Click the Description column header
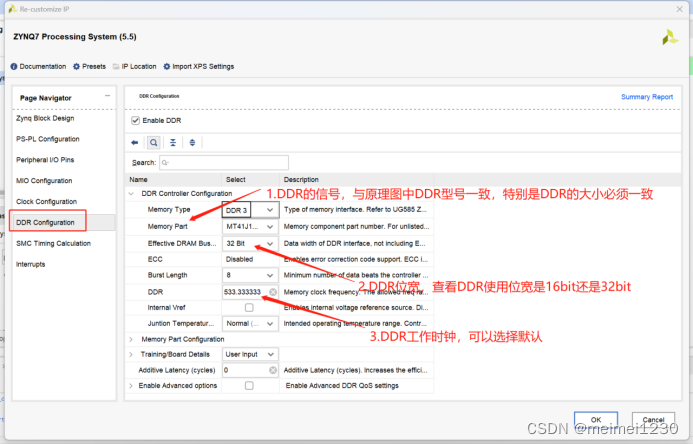This screenshot has width=693, height=444. click(x=301, y=179)
